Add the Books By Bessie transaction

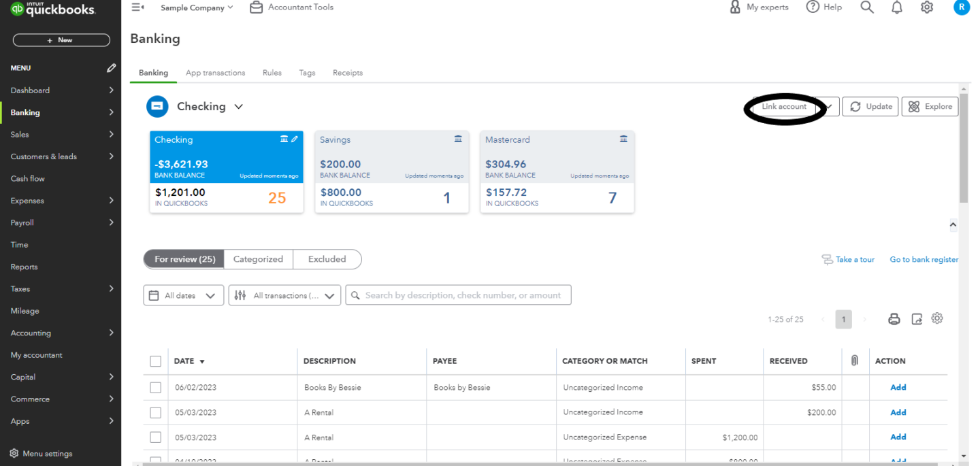coord(898,388)
